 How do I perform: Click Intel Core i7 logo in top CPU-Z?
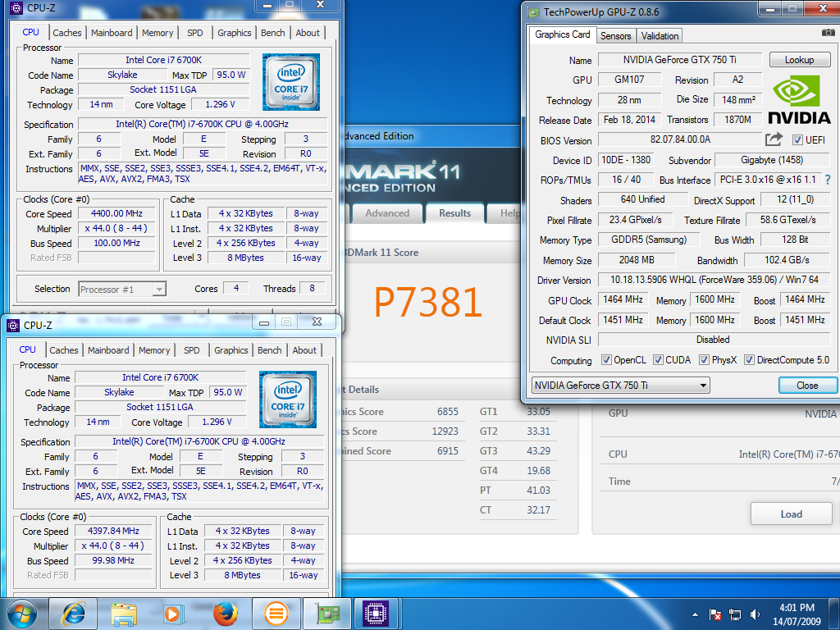(291, 82)
